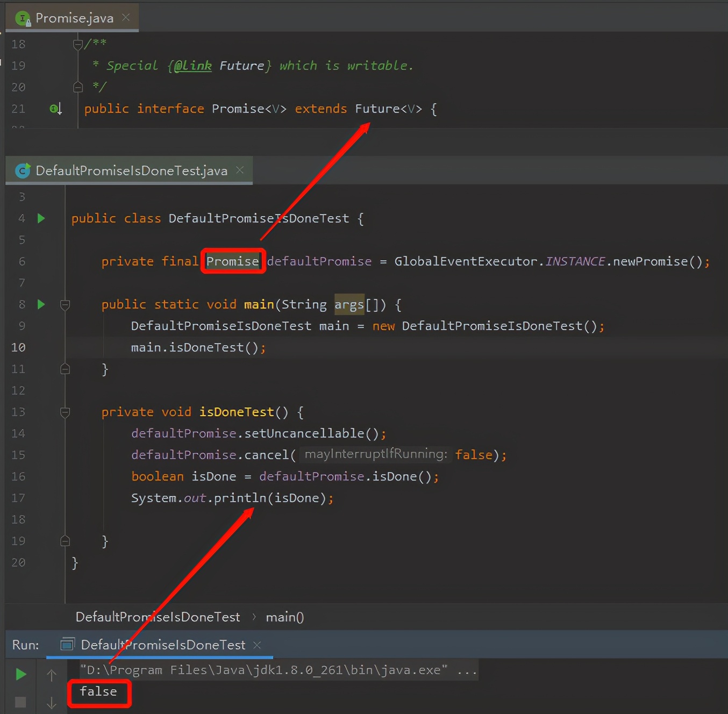Click the class name on line 4
The image size is (728, 714).
tap(259, 218)
